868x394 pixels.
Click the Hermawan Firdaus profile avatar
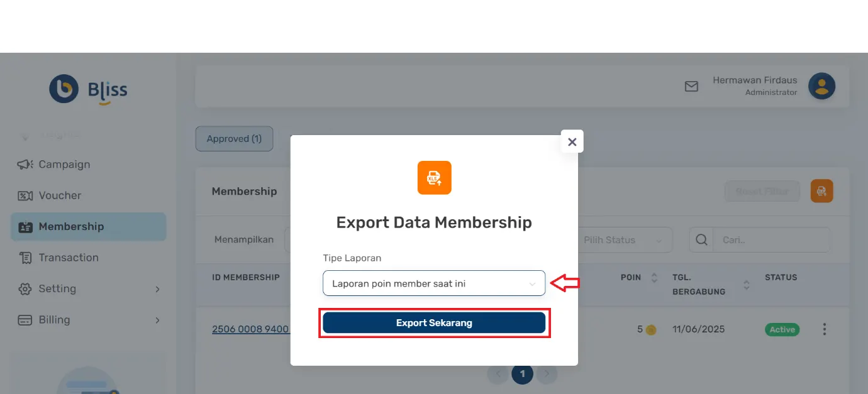tap(821, 86)
